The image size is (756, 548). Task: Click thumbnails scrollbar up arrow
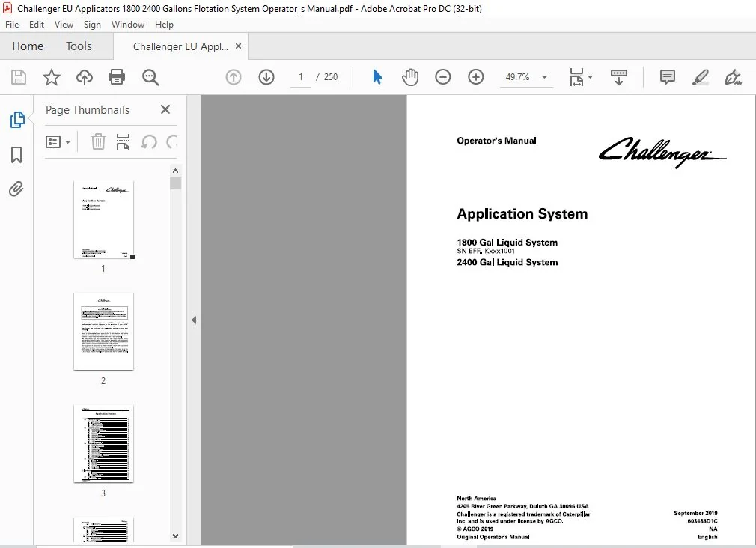point(175,171)
